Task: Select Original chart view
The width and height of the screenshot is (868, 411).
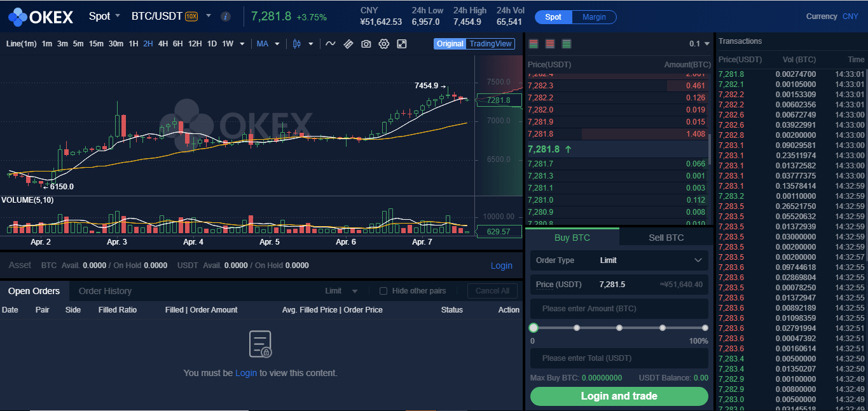Action: point(450,44)
